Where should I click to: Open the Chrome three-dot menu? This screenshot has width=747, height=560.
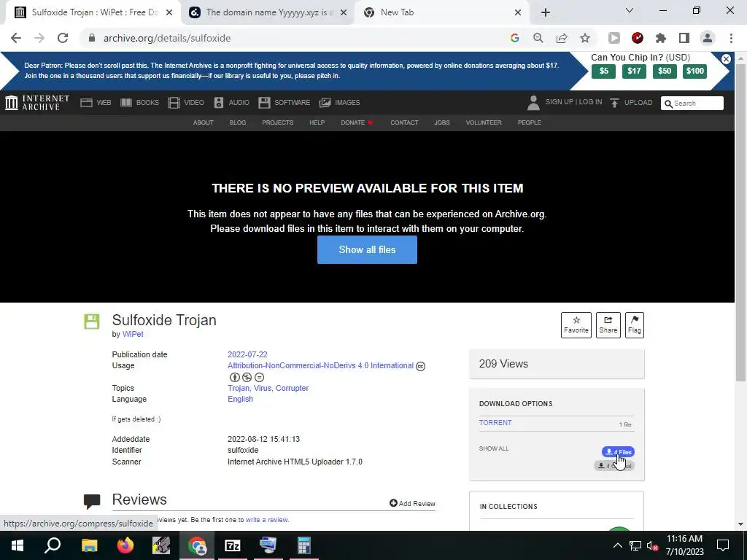[731, 38]
